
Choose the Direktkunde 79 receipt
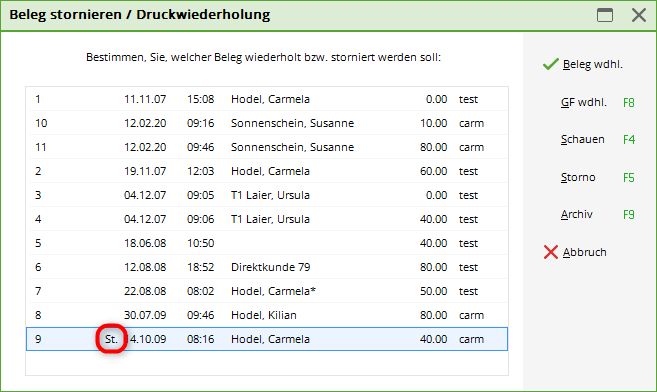tap(267, 267)
